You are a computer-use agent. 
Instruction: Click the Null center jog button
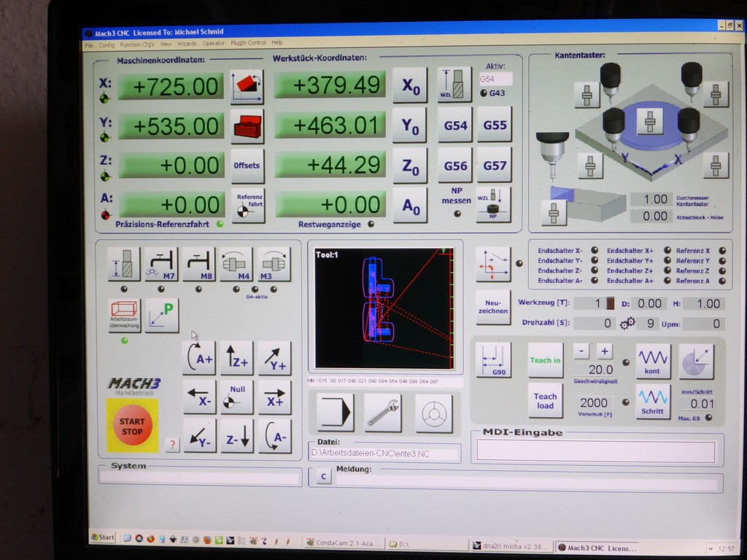coord(237,397)
